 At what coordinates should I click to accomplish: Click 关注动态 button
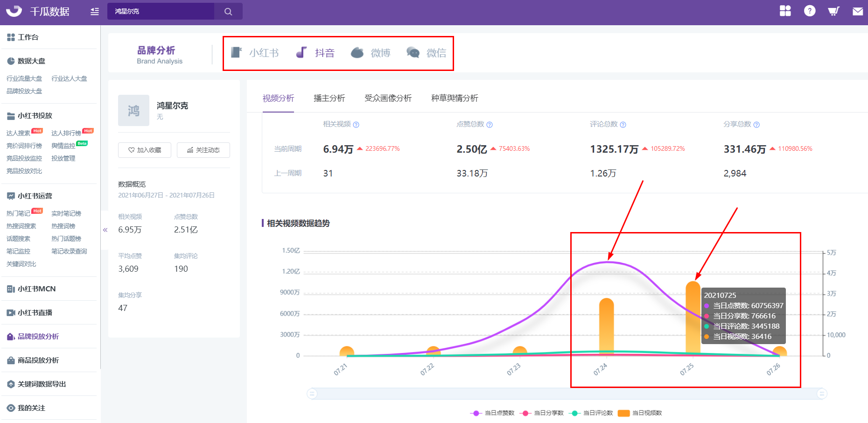coord(203,150)
